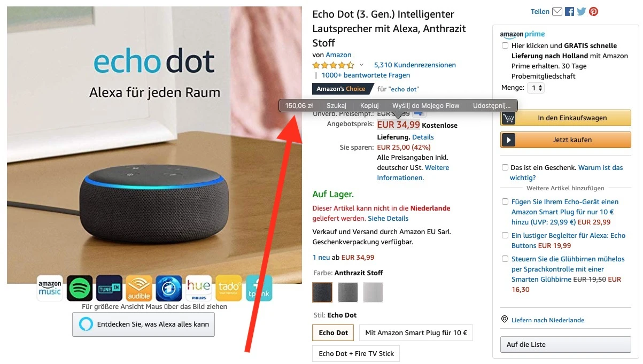The width and height of the screenshot is (643, 364).
Task: Choose Kopiuj in the popup menu
Action: [x=369, y=106]
